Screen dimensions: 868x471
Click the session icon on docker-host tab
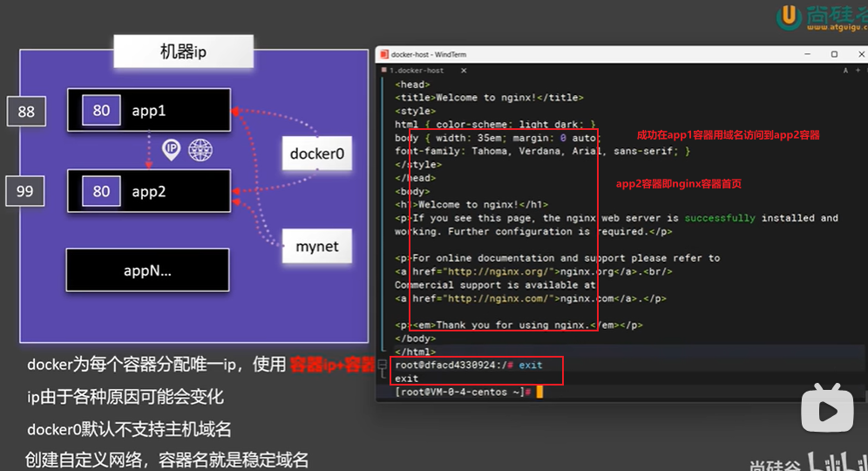click(383, 70)
